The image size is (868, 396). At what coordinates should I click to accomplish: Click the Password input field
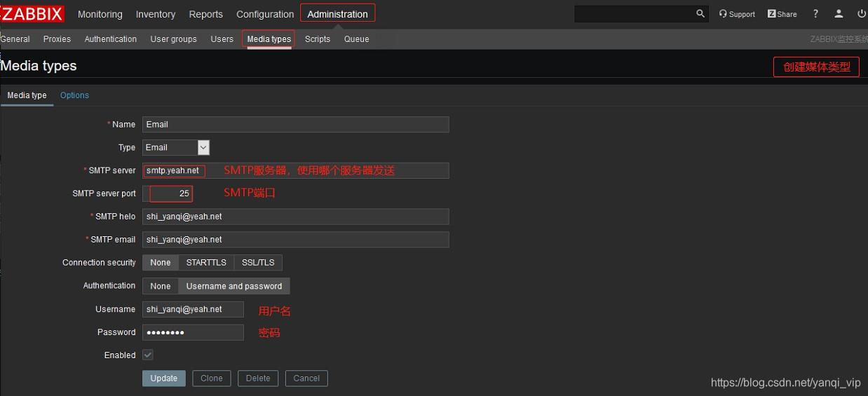193,332
